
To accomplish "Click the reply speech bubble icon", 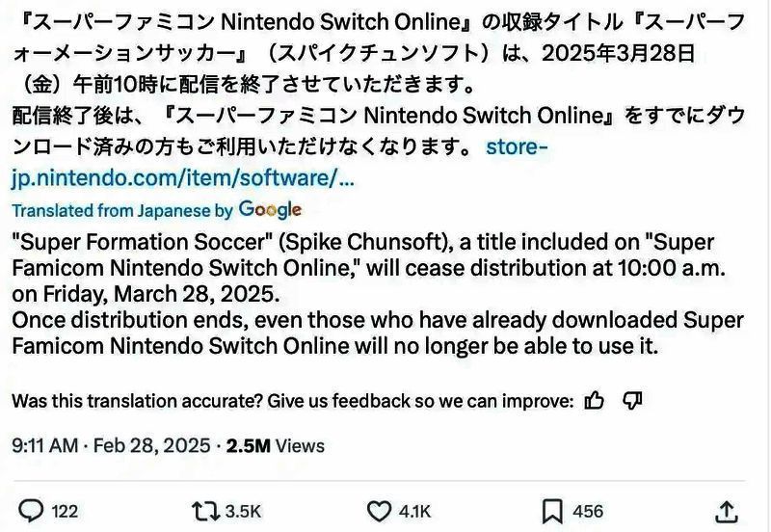I will 32,511.
